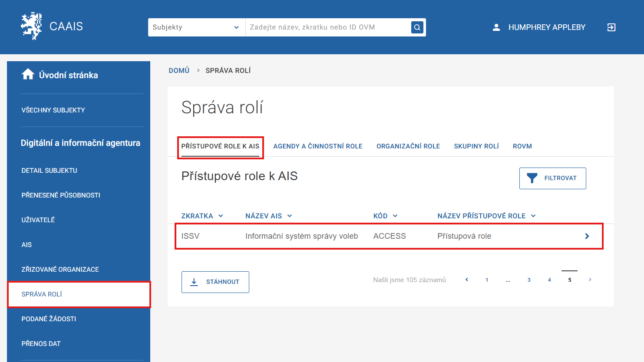Click the search magnifier icon
Viewport: 644px width, 362px height.
click(x=417, y=27)
